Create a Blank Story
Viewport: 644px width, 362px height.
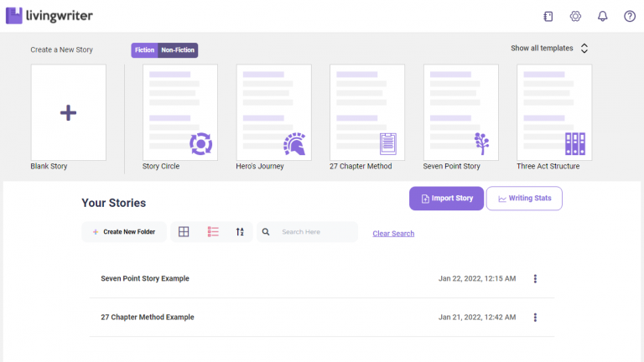pyautogui.click(x=69, y=112)
